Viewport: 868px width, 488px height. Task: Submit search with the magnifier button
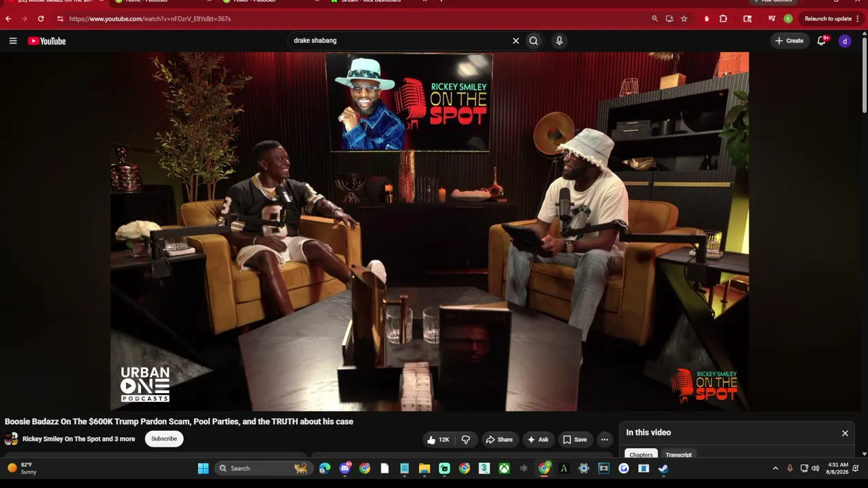534,41
